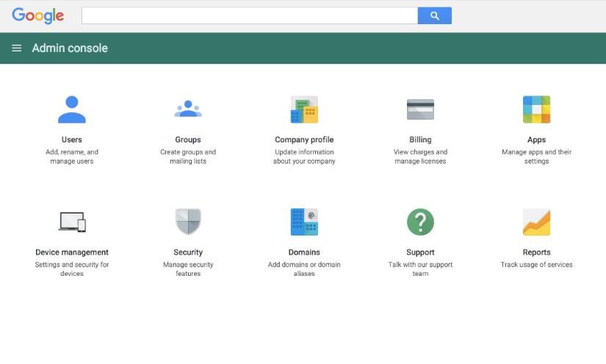
Task: Click the Security label
Action: click(188, 252)
